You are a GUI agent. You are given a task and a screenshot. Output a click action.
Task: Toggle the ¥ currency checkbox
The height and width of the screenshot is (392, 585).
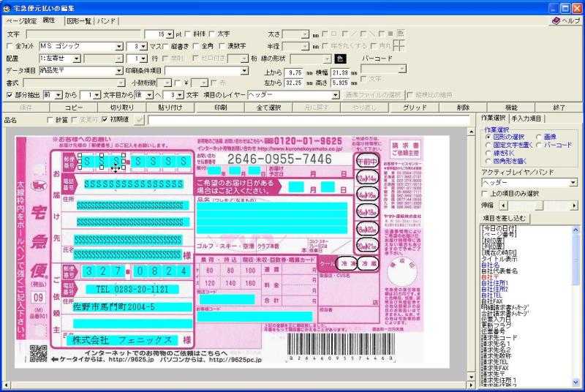(x=178, y=83)
